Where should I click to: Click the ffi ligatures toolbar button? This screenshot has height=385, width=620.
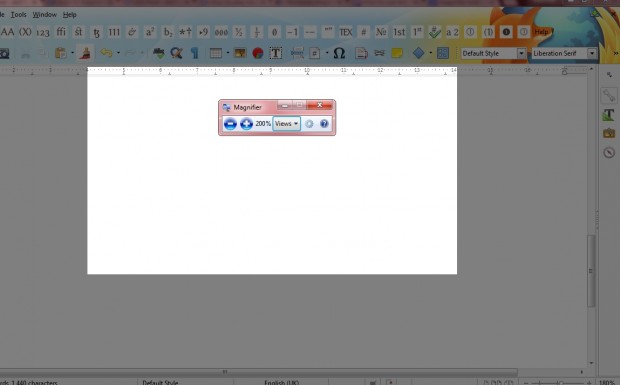point(61,32)
